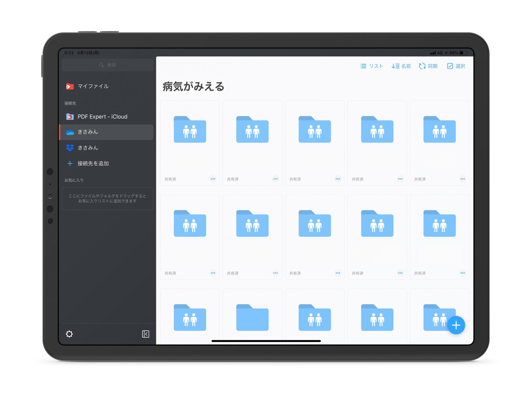The height and width of the screenshot is (394, 532).
Task: Tap the home indicator bar at bottom
Action: pyautogui.click(x=266, y=341)
